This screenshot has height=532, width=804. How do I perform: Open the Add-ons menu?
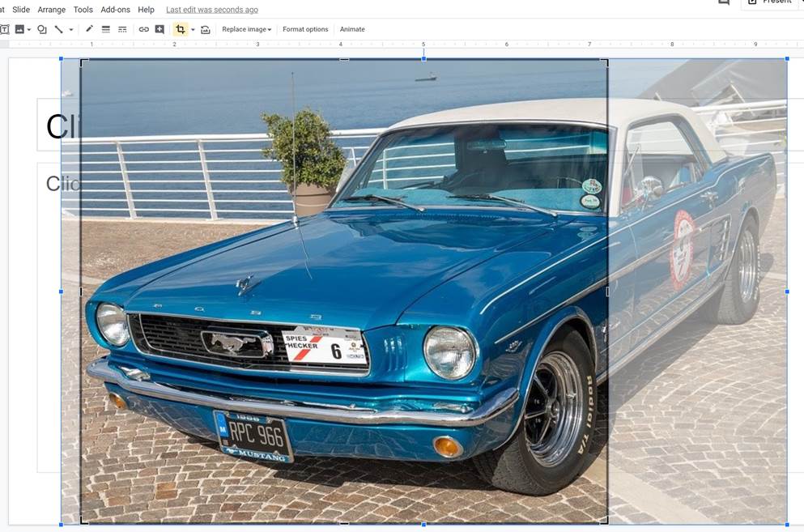click(x=114, y=10)
